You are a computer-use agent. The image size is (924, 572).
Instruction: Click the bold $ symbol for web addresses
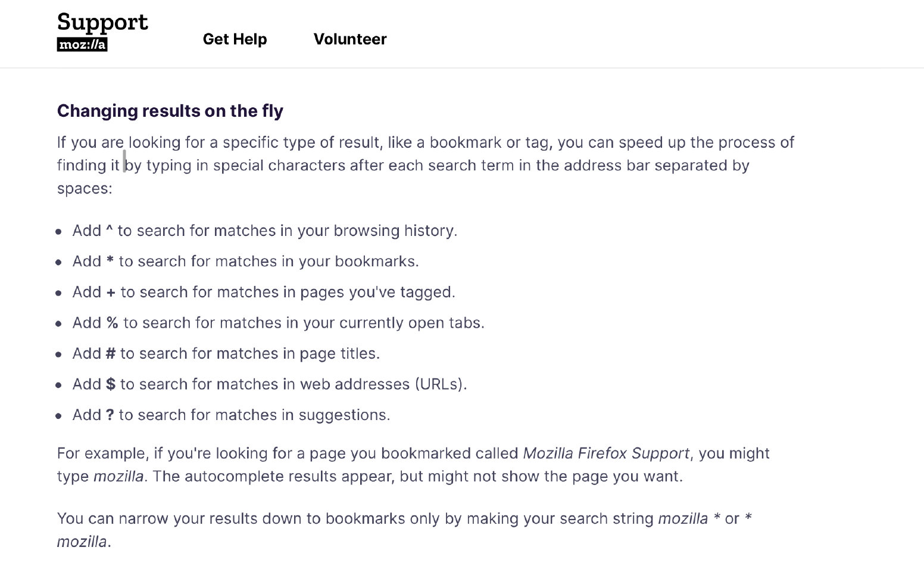pyautogui.click(x=110, y=384)
